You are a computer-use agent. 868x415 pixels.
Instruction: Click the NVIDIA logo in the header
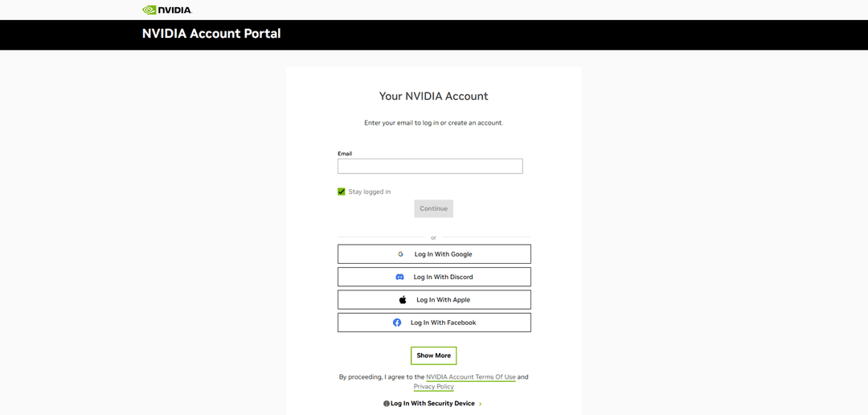click(167, 10)
